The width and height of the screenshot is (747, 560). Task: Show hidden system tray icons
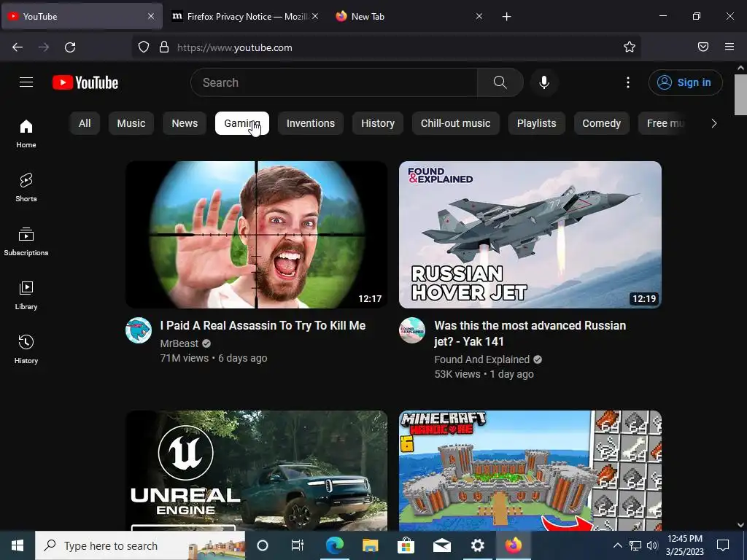[x=617, y=545]
